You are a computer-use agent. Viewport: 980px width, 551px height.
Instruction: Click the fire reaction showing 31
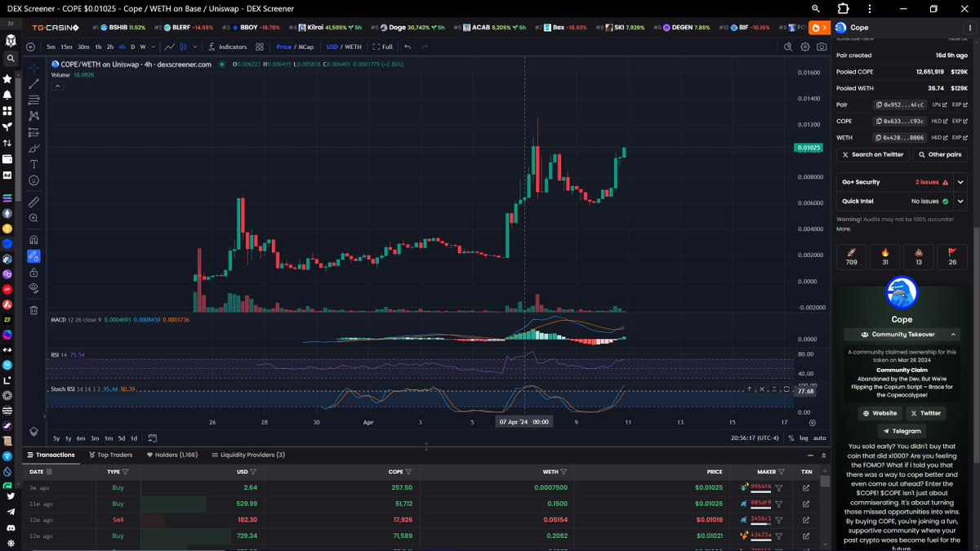click(885, 256)
